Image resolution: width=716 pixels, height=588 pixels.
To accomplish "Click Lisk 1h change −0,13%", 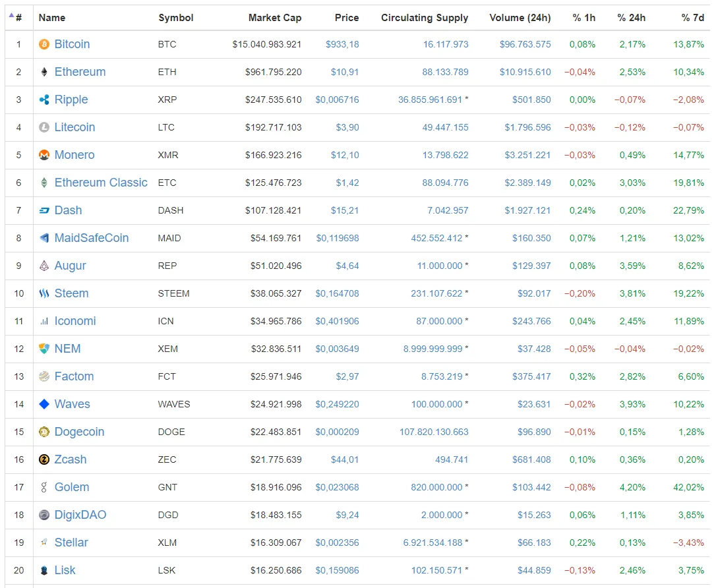I will click(580, 571).
